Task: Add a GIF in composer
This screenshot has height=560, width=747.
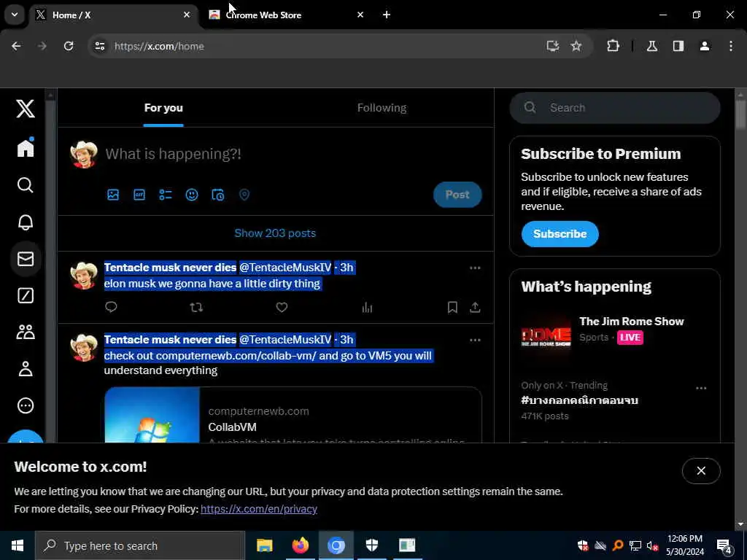Action: (139, 194)
